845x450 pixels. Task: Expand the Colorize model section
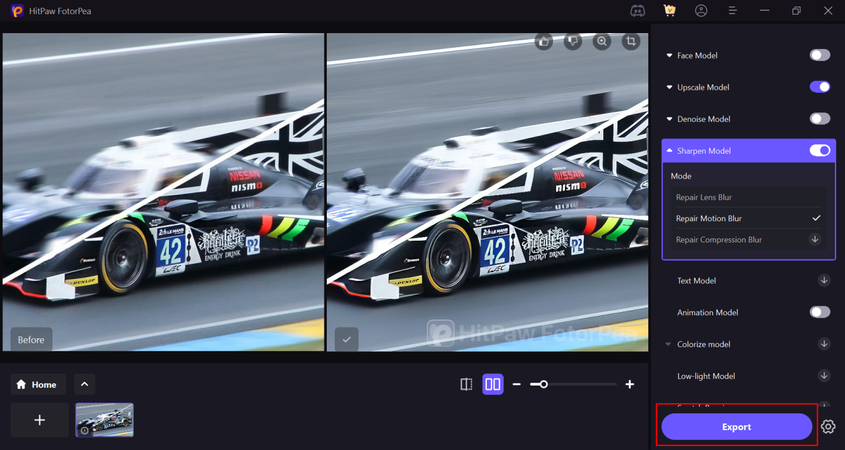click(669, 344)
